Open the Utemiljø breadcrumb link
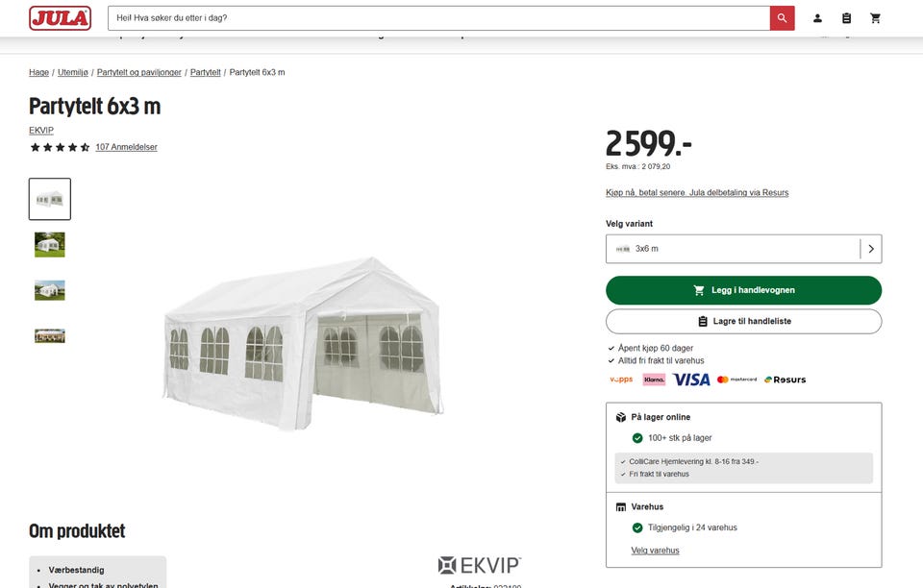 (73, 72)
